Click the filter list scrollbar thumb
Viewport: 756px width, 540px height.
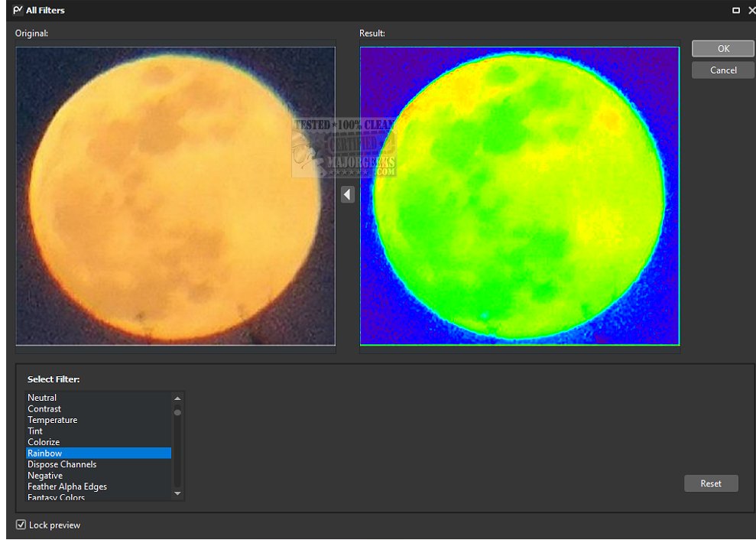(x=177, y=412)
